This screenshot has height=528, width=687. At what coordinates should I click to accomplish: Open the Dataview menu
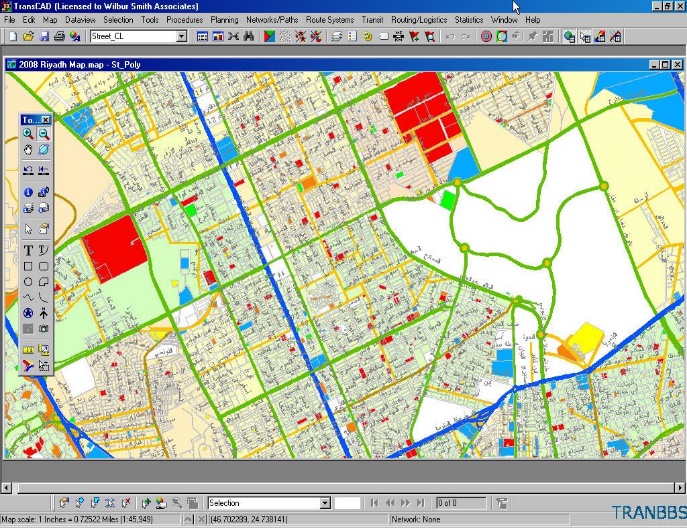(x=80, y=19)
